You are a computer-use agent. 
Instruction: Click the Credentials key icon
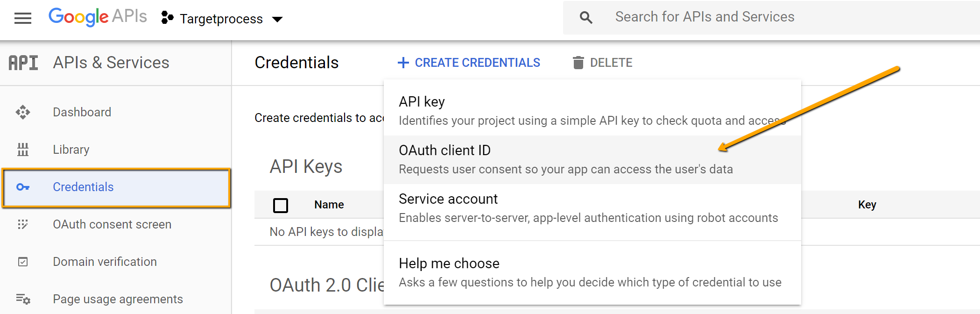tap(23, 187)
